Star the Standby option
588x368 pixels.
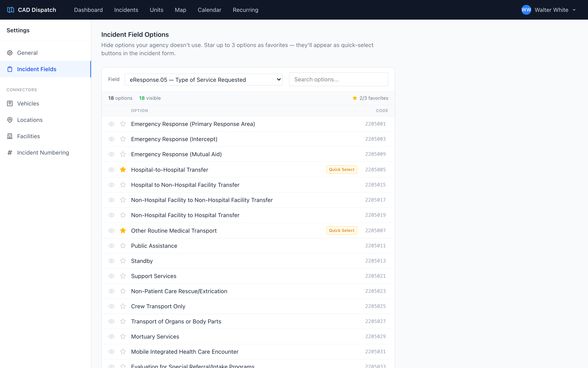[123, 261]
